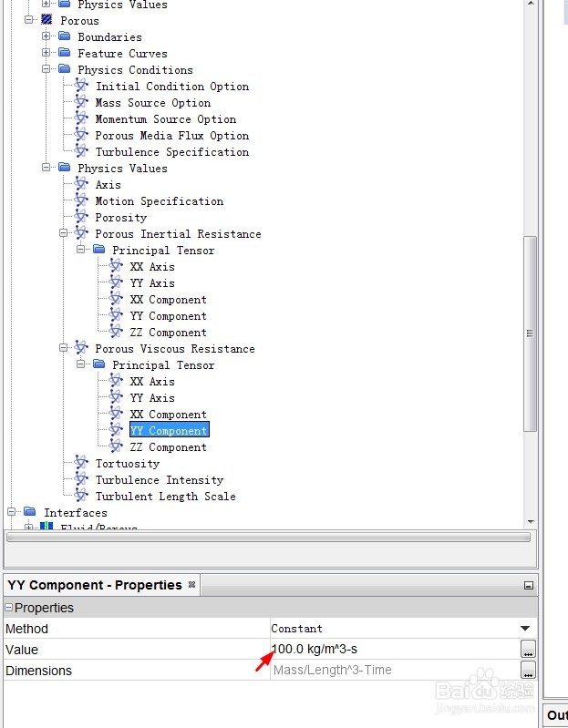Select XX Axis under Porous Viscous Resistance

click(x=152, y=382)
